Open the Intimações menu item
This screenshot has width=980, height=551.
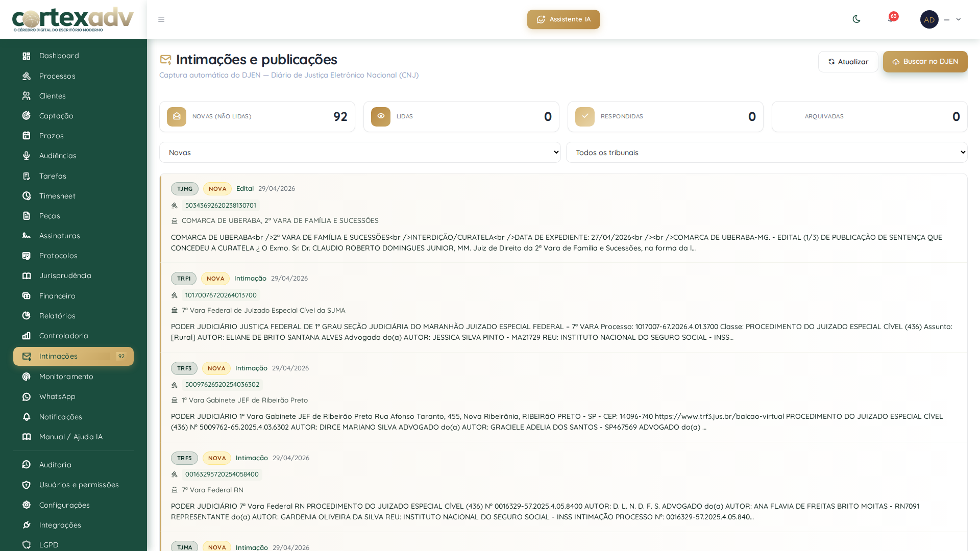(x=73, y=356)
